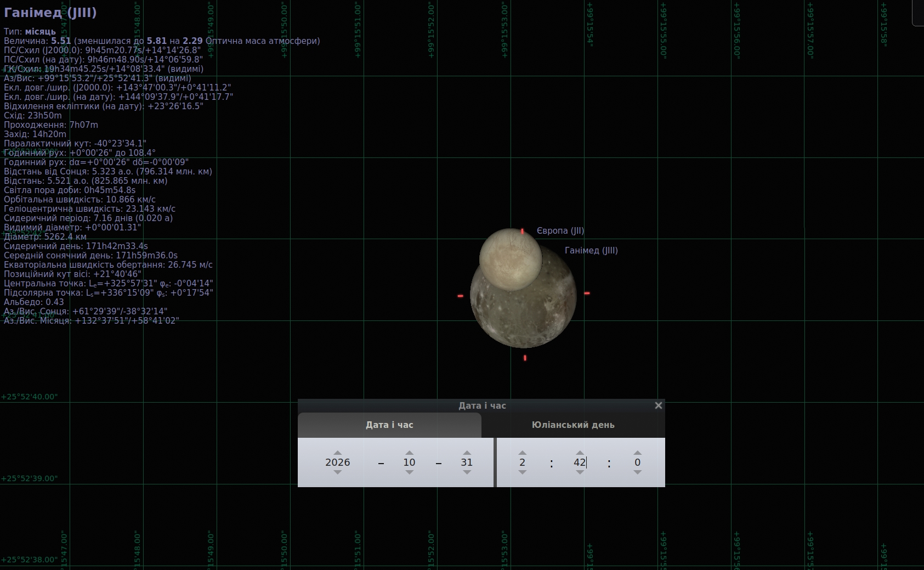
Task: Click the seconds field showing 0
Action: [637, 462]
